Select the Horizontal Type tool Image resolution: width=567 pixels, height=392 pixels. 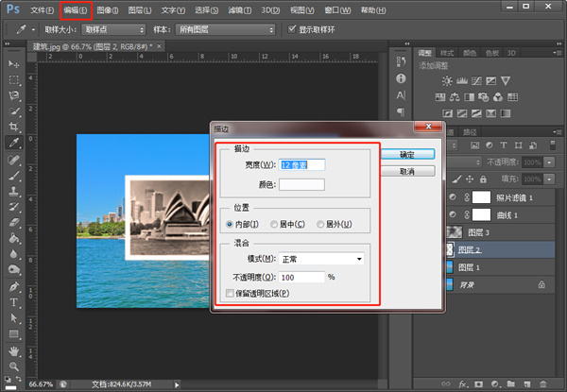[x=14, y=302]
